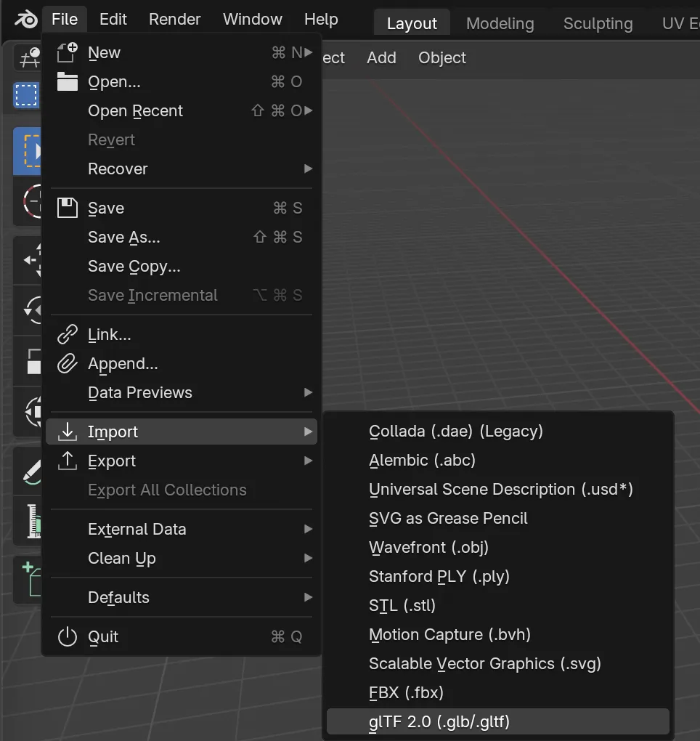Import Stanford PLY (.ply) file
Screen dimensions: 700x741
(498, 576)
